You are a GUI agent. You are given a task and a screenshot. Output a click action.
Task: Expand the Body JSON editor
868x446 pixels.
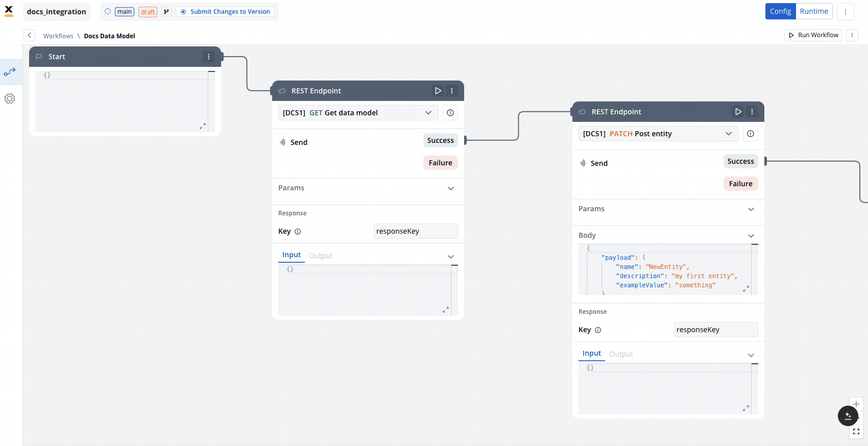pyautogui.click(x=746, y=288)
